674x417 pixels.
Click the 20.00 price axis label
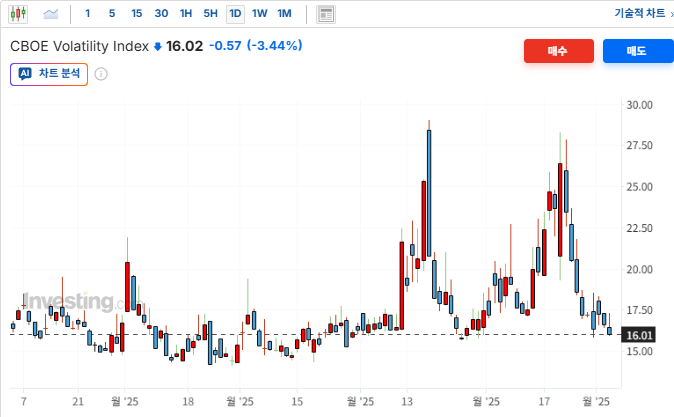[639, 270]
